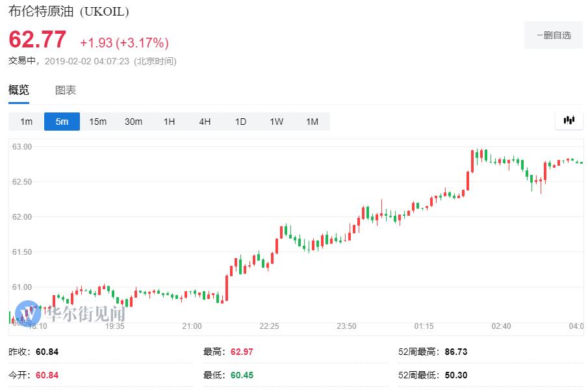Click the candlestick chart type icon
The height and width of the screenshot is (390, 588).
click(x=569, y=120)
